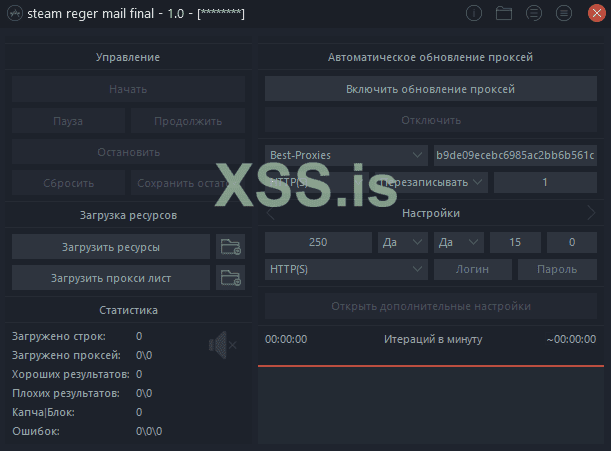Click the Загружено проксей statistic
This screenshot has width=611, height=451.
pyautogui.click(x=82, y=355)
